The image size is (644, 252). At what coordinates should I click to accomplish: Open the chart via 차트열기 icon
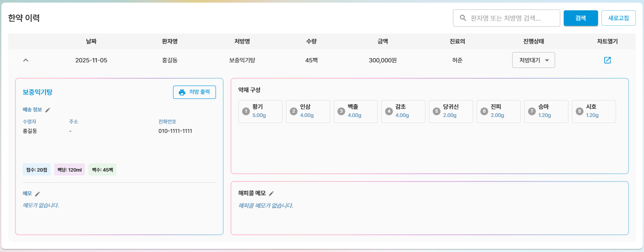coord(607,60)
